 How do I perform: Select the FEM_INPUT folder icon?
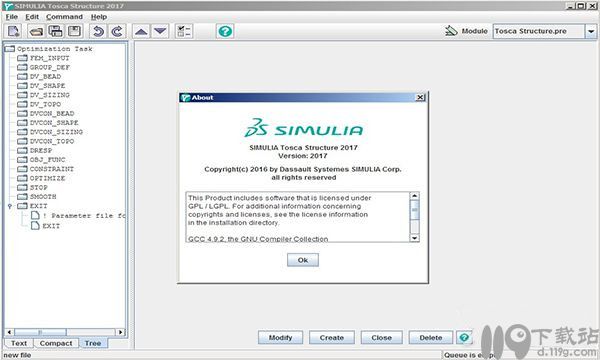[x=23, y=58]
